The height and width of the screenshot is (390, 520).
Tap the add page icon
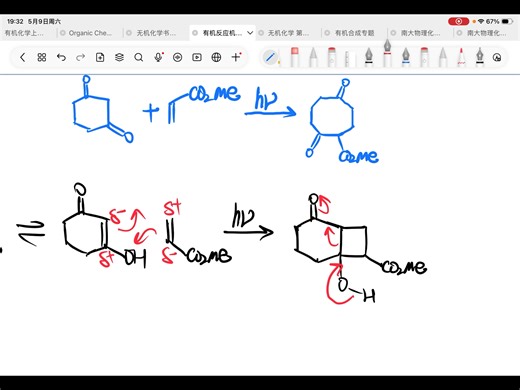[x=100, y=57]
